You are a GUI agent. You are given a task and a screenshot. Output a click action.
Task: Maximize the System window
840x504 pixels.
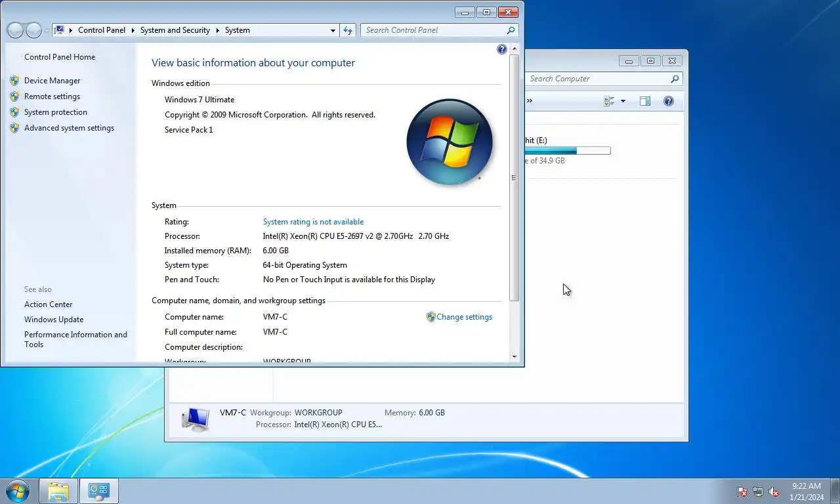pos(486,12)
